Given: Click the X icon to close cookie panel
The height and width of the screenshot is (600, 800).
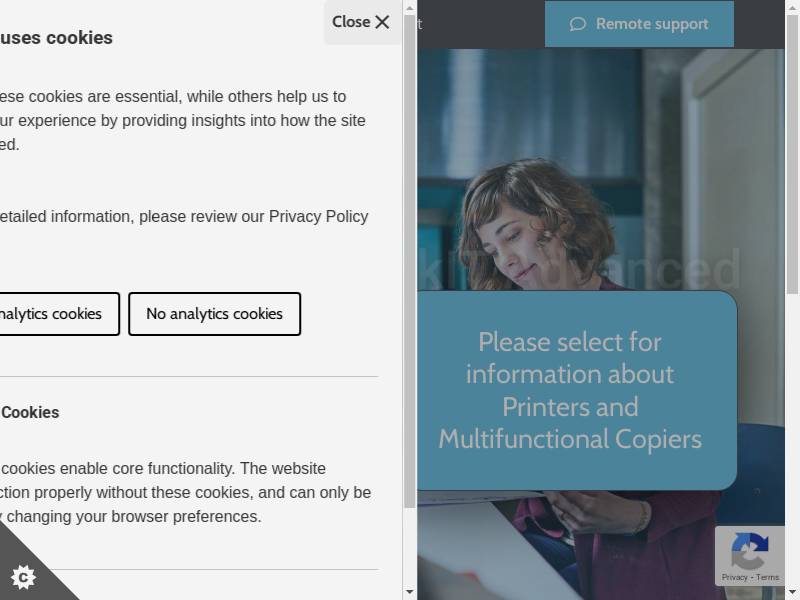Looking at the screenshot, I should [382, 22].
